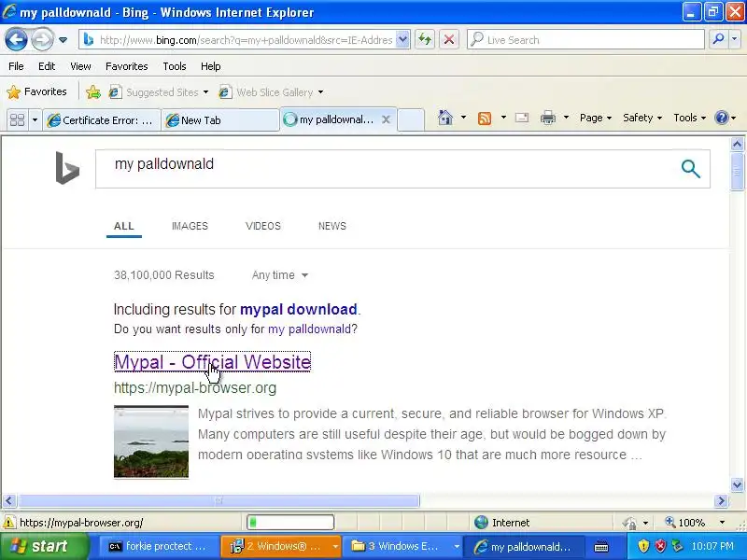Screen dimensions: 747x560
Task: Close the my palldownald tab
Action: 387,119
